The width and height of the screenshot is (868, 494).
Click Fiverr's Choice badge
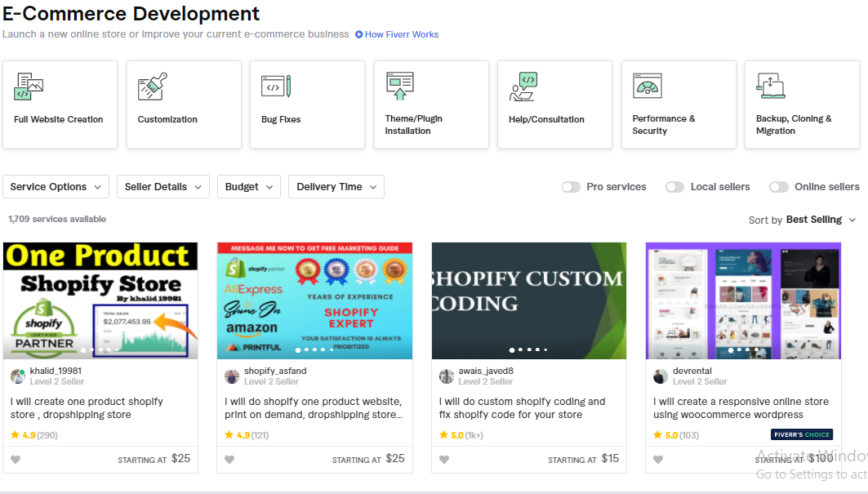pyautogui.click(x=802, y=434)
